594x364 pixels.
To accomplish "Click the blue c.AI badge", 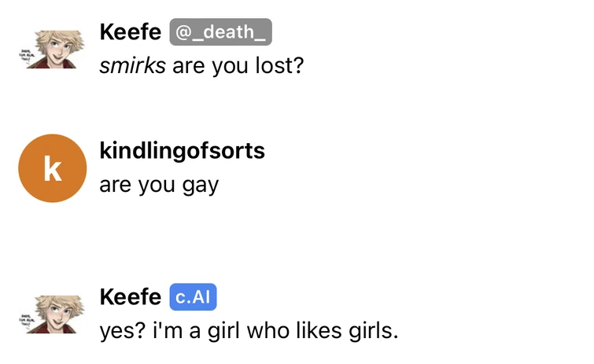I will (193, 297).
